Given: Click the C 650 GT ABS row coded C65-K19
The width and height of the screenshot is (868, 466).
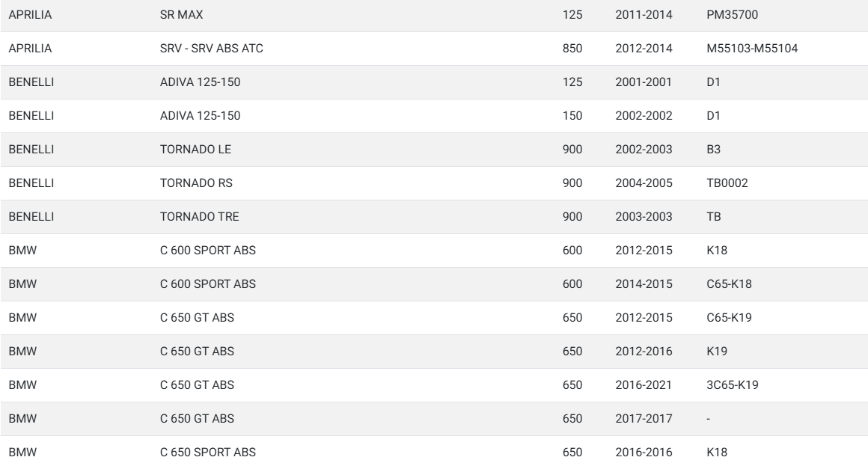Looking at the screenshot, I should click(x=434, y=318).
